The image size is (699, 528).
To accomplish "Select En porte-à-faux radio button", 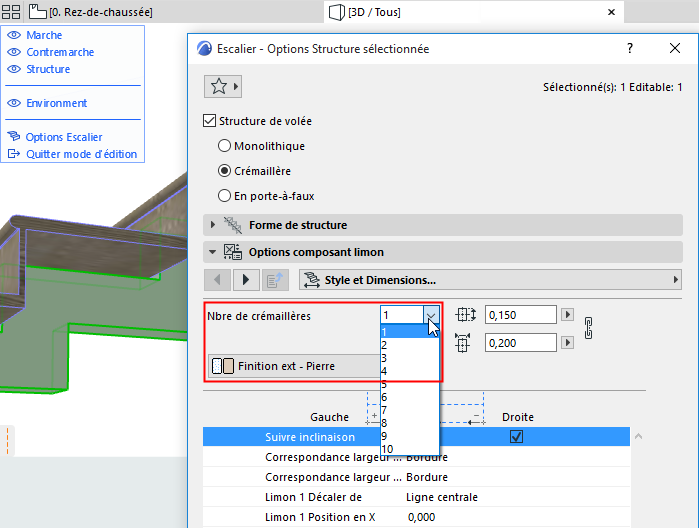I will (224, 196).
